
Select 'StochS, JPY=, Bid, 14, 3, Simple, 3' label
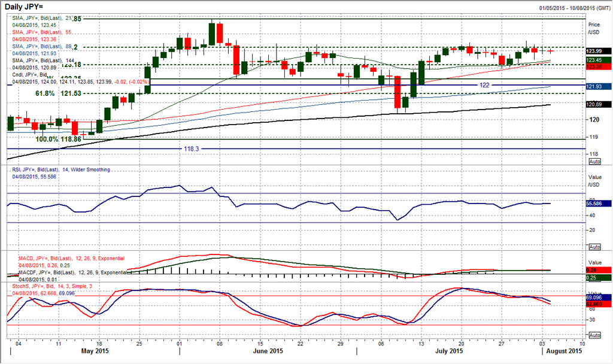pos(52,286)
